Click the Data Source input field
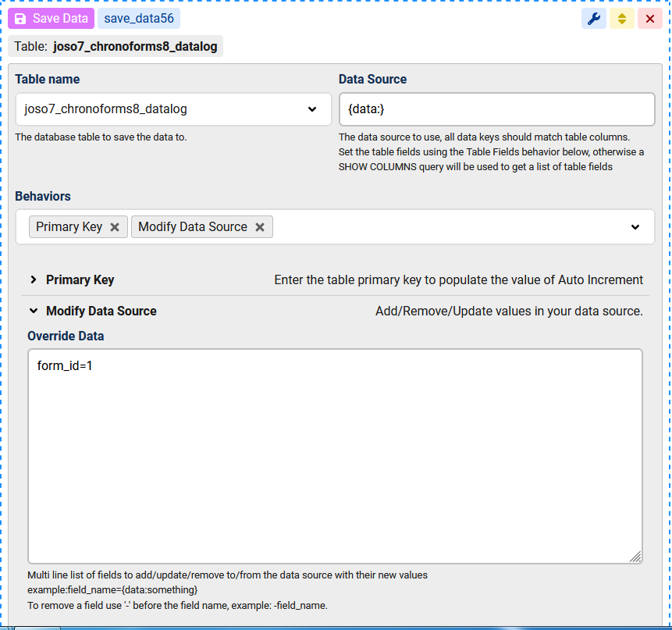Image resolution: width=672 pixels, height=630 pixels. tap(496, 109)
